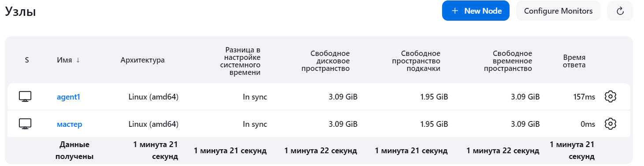The image size is (644, 166).
Task: Sort by Свободное временное пространство header
Action: pos(508,61)
